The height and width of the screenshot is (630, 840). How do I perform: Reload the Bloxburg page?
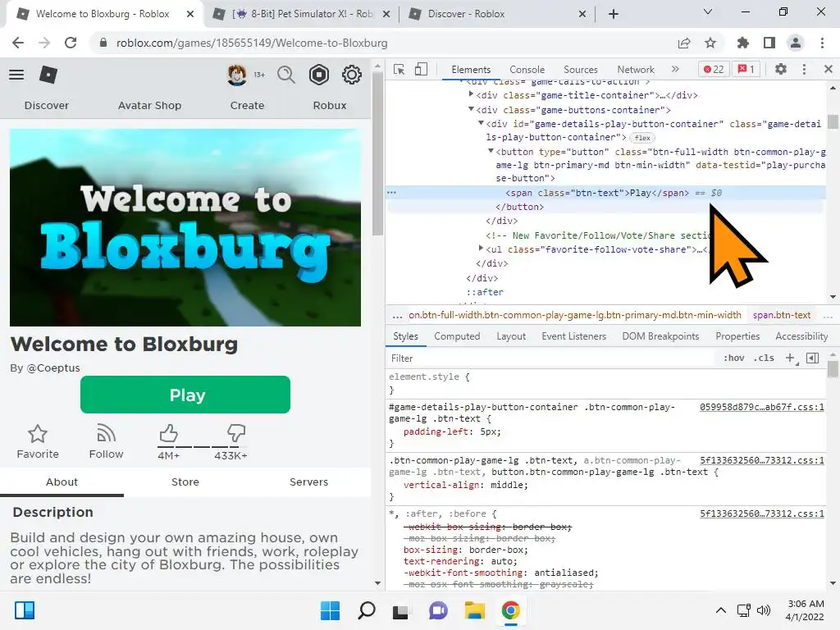pos(71,43)
